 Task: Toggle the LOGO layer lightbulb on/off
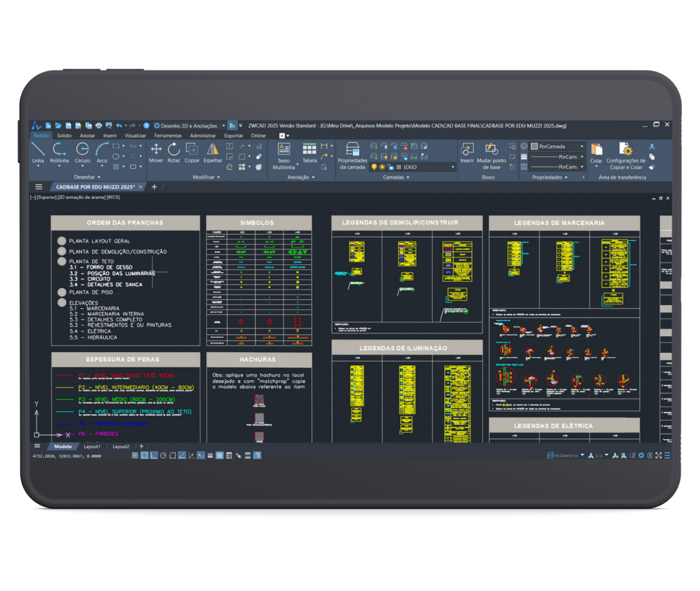[374, 167]
